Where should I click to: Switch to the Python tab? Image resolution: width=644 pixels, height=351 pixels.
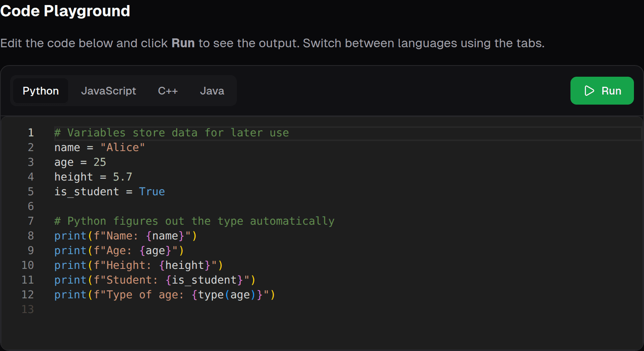(41, 91)
